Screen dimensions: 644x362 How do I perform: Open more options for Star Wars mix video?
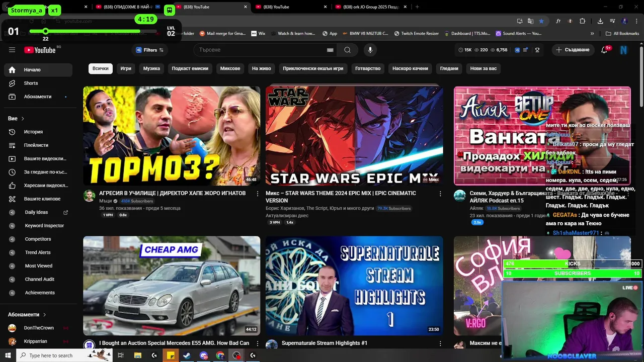pyautogui.click(x=440, y=194)
